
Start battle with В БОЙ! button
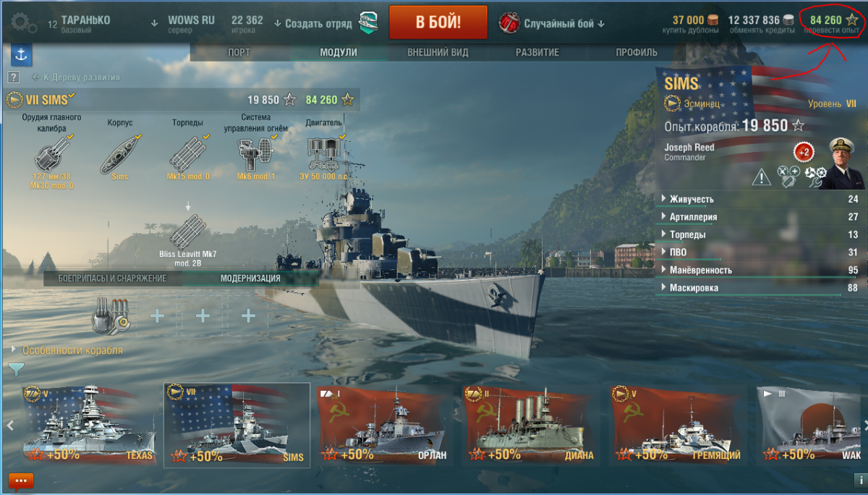(x=438, y=22)
